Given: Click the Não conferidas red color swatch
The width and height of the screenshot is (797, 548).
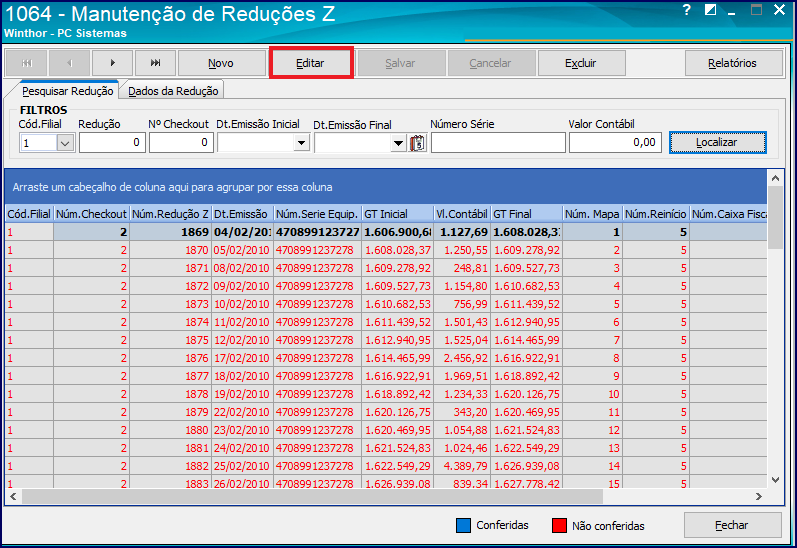Looking at the screenshot, I should (559, 526).
